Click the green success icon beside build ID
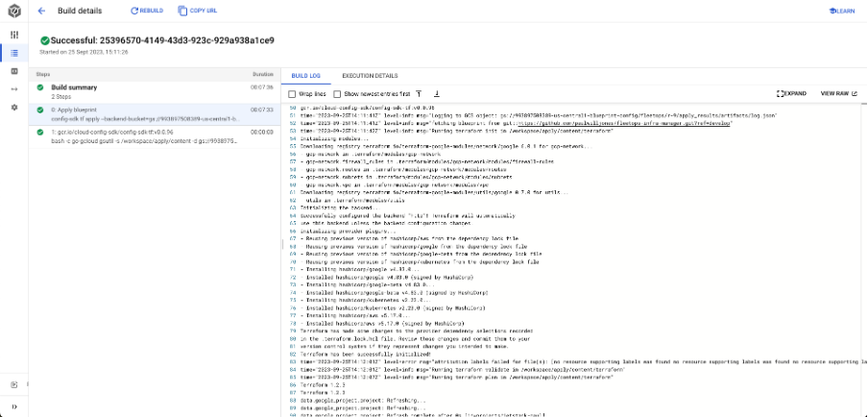The width and height of the screenshot is (868, 417). (45, 40)
